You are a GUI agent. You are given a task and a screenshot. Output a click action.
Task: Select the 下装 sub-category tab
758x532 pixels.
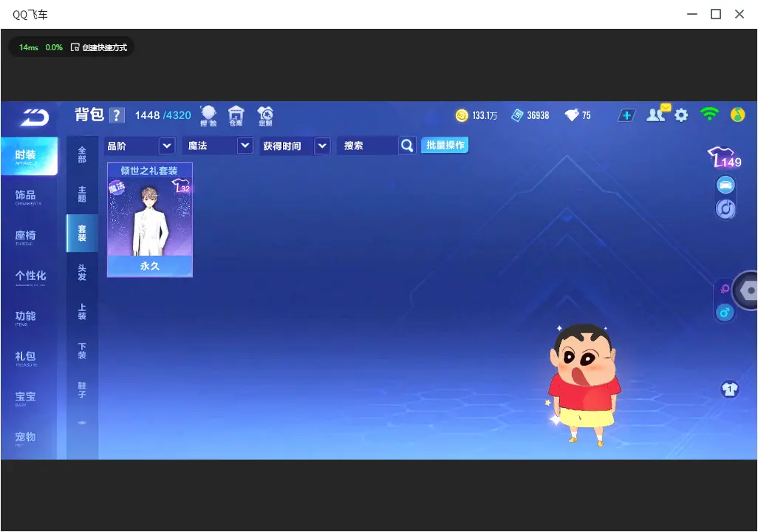pyautogui.click(x=82, y=351)
